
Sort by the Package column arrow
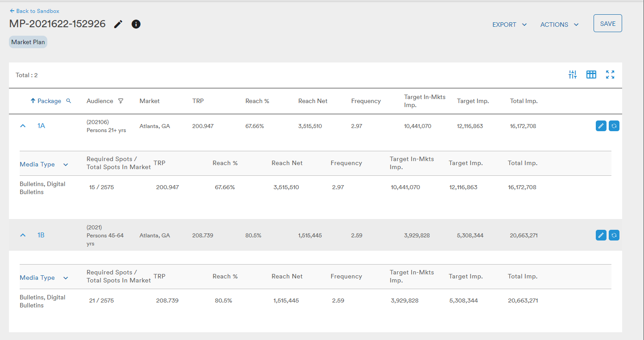pyautogui.click(x=33, y=101)
